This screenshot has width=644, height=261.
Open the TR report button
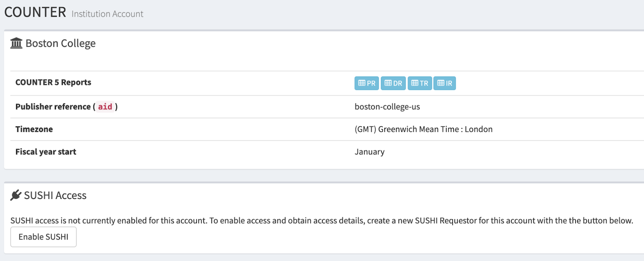(420, 83)
